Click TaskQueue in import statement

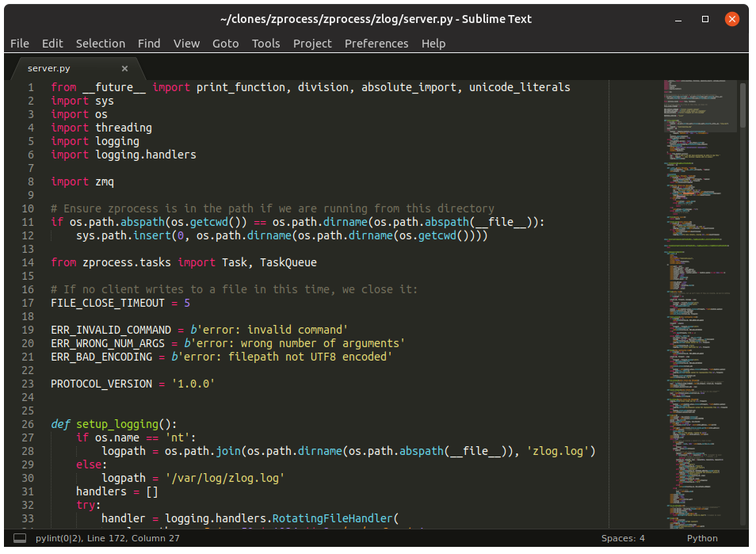click(x=288, y=263)
